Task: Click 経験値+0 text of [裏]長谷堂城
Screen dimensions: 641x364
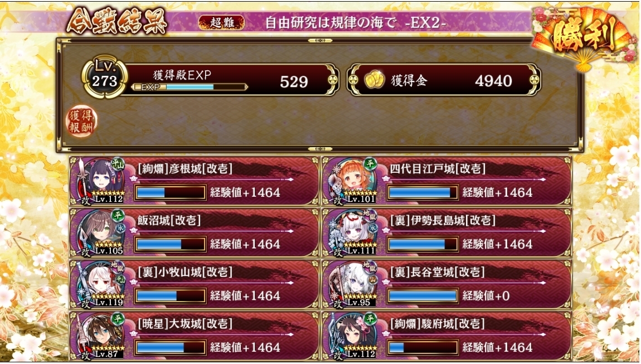Action: (x=486, y=295)
